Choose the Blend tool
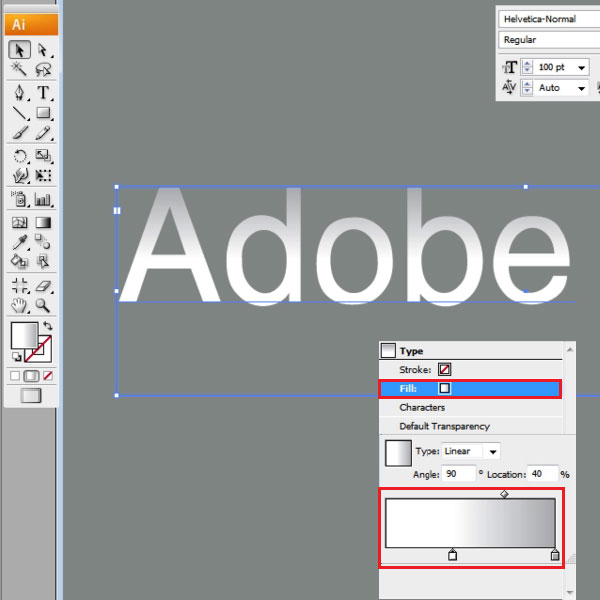This screenshot has width=600, height=600. click(42, 242)
